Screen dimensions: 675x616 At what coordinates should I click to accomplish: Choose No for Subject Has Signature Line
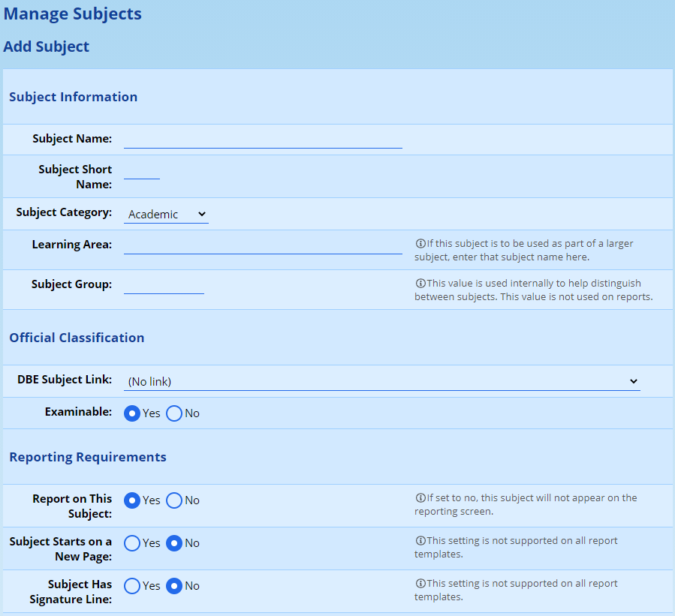[x=174, y=586]
